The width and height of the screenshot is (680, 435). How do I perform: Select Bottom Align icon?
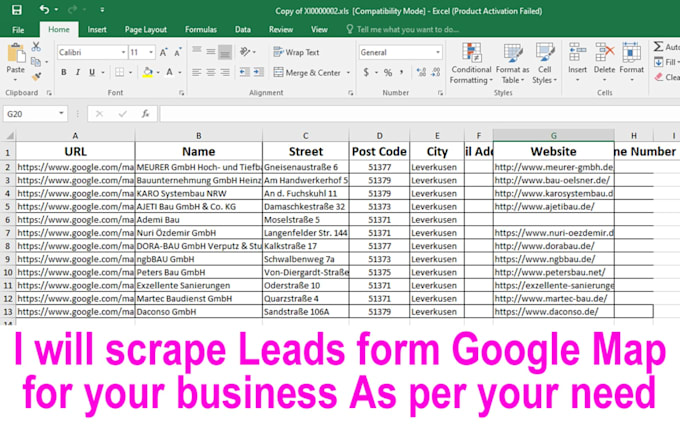click(225, 52)
